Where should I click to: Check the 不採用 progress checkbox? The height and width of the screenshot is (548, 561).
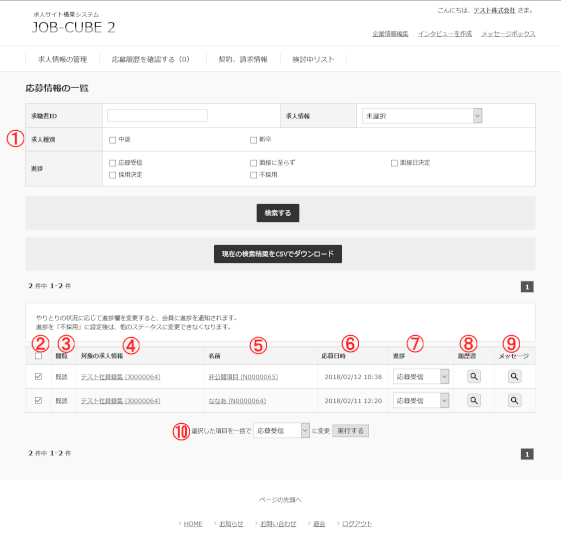(253, 175)
